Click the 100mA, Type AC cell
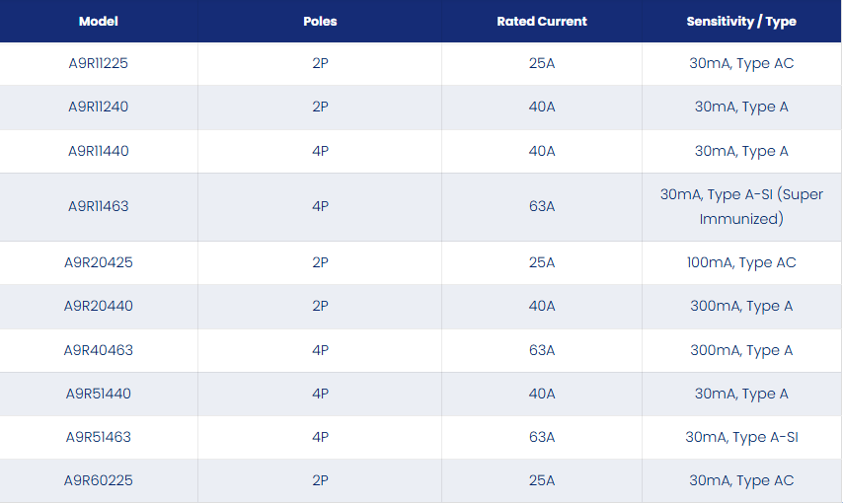This screenshot has height=504, width=843. pyautogui.click(x=741, y=262)
